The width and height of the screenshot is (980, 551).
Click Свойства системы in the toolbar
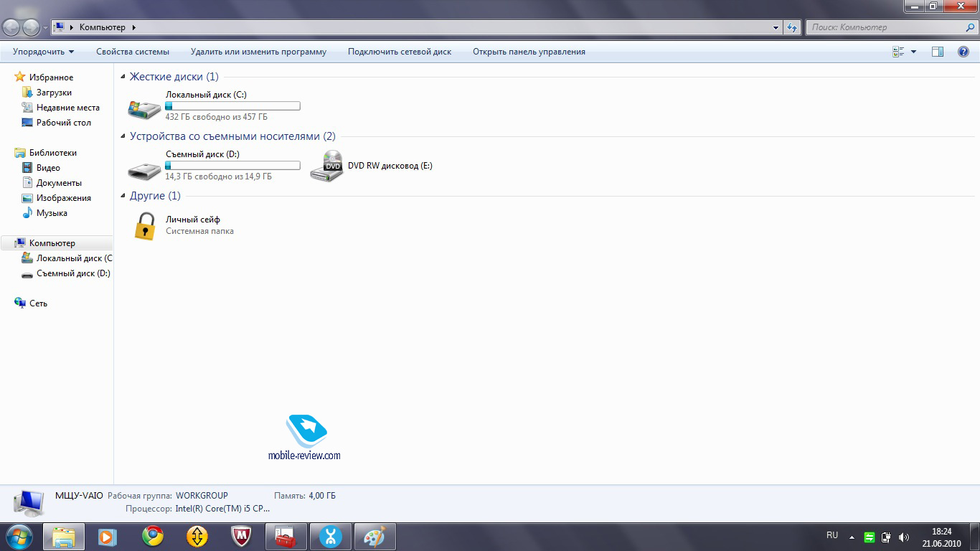click(x=133, y=52)
